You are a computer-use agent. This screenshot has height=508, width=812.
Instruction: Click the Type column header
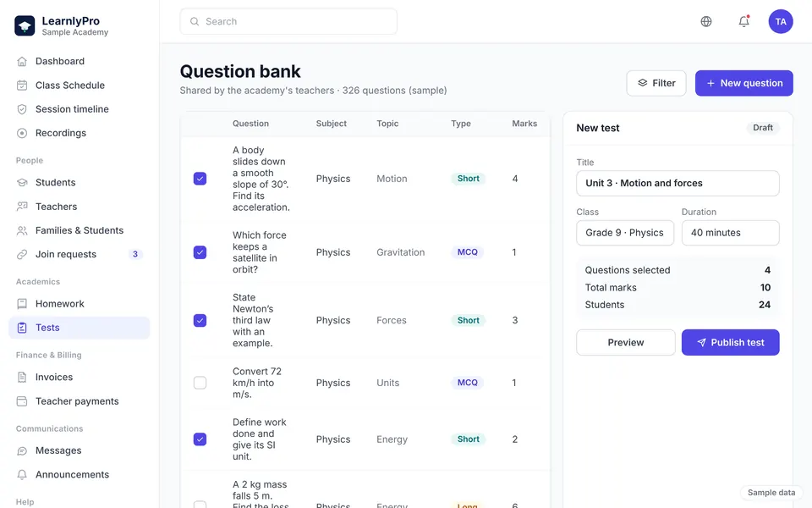461,124
